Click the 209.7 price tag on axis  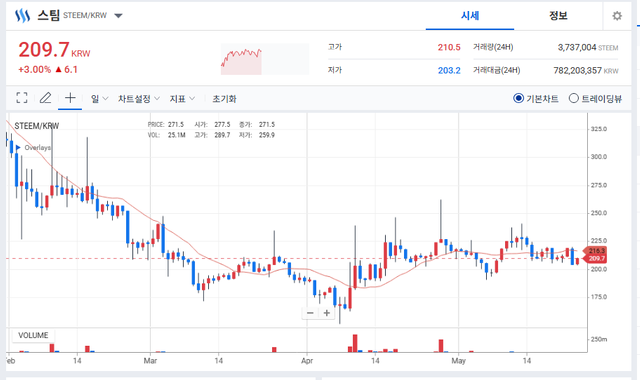(596, 258)
